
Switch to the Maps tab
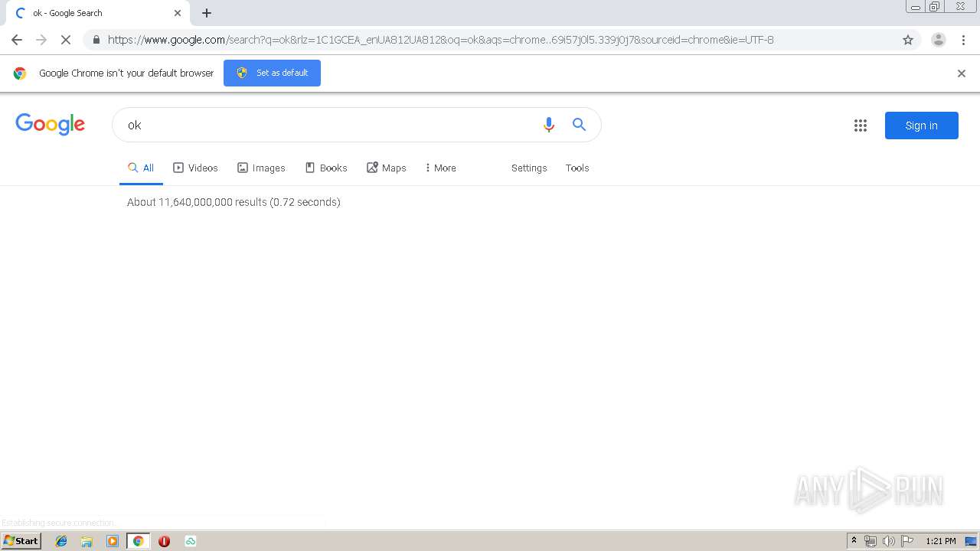[387, 168]
